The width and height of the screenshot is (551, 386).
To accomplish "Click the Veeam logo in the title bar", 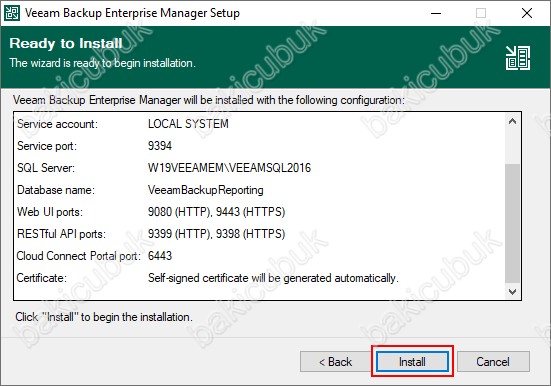I will [12, 13].
